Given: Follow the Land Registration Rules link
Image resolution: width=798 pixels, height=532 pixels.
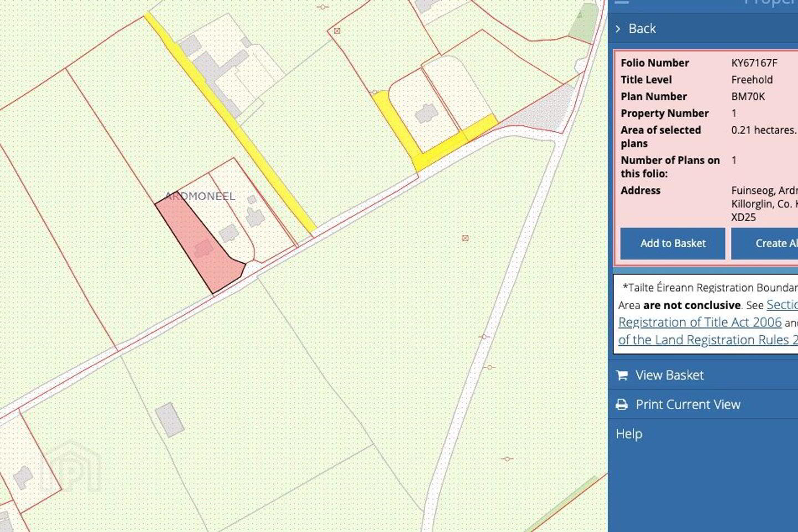Looking at the screenshot, I should coord(708,340).
